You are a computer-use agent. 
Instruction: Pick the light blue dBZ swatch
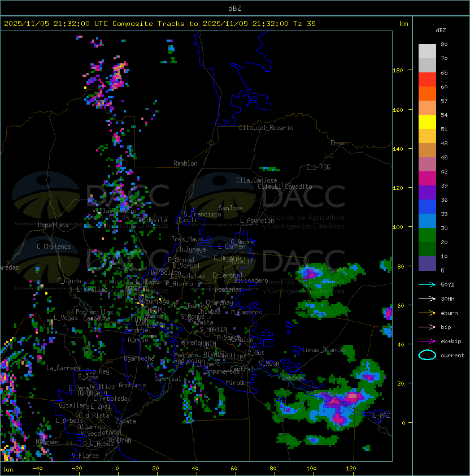427,221
